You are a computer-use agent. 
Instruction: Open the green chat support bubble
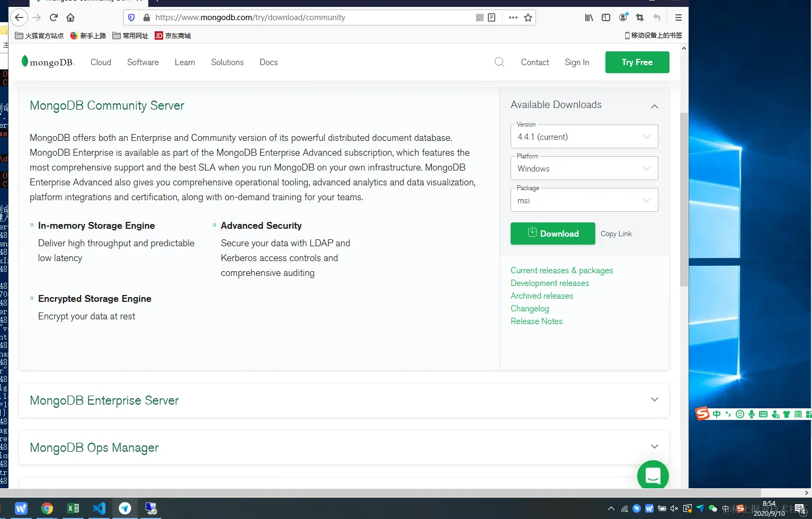coord(653,475)
